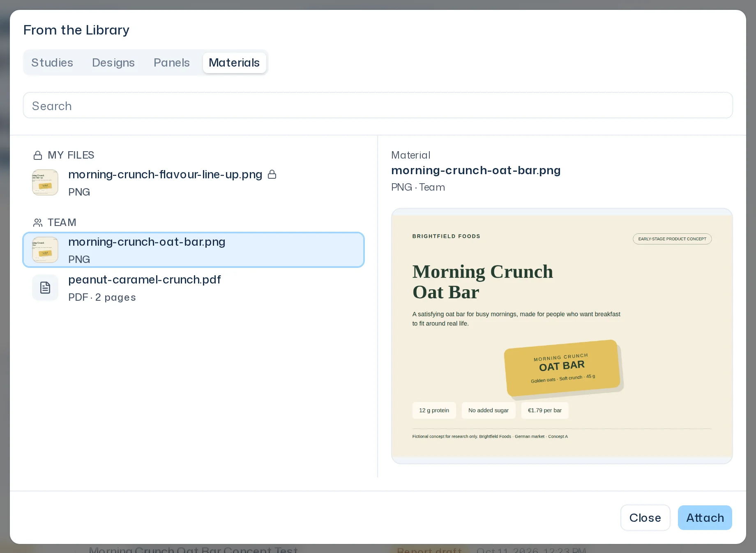Click the Close button
756x553 pixels.
[645, 518]
